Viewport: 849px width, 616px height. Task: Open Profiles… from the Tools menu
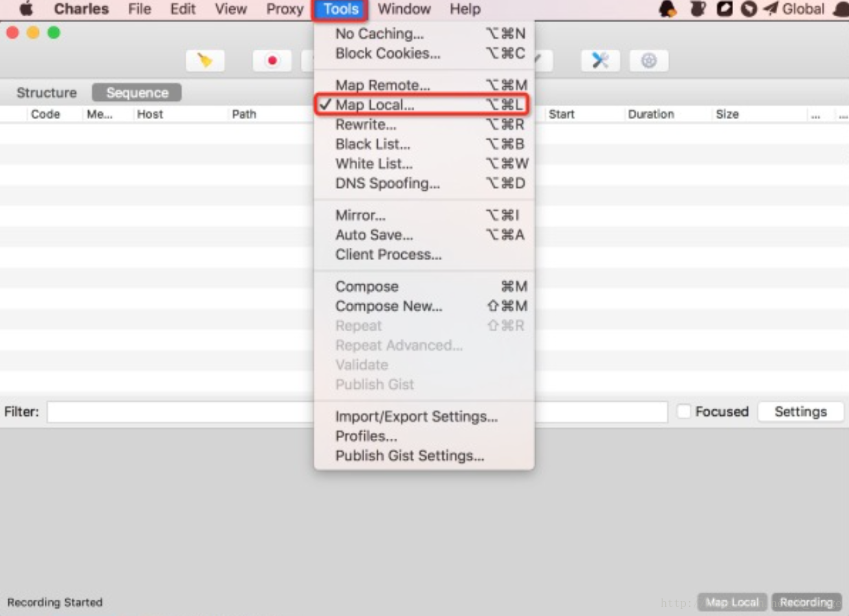click(x=424, y=436)
